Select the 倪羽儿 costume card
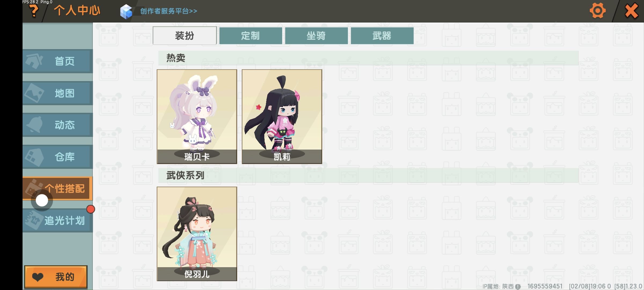 [x=197, y=234]
